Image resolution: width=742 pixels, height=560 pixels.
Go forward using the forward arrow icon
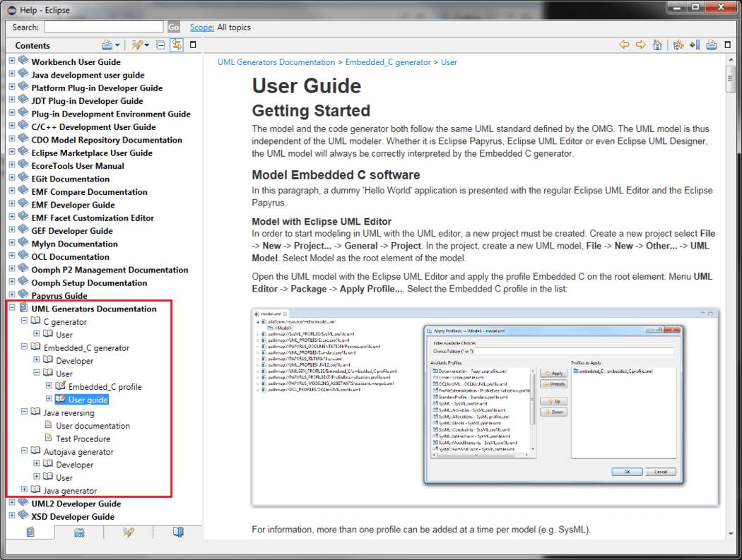[640, 44]
